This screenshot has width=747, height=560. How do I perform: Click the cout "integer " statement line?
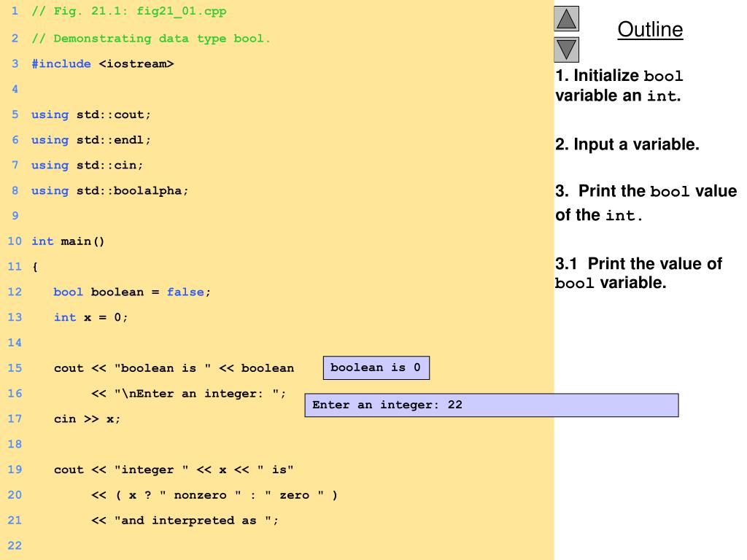174,470
